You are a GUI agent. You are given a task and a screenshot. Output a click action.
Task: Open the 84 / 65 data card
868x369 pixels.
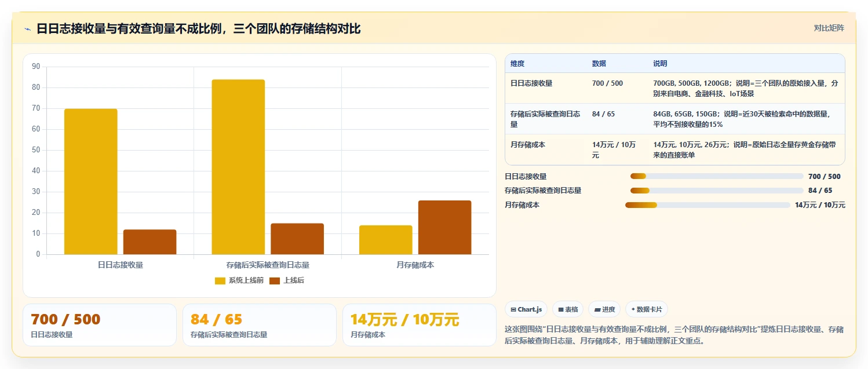pos(260,325)
